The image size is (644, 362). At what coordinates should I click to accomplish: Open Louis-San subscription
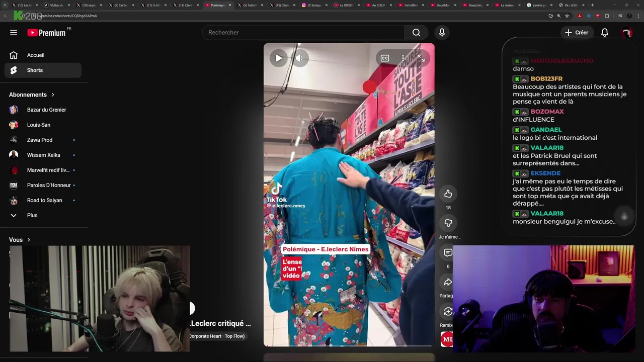tap(43, 125)
